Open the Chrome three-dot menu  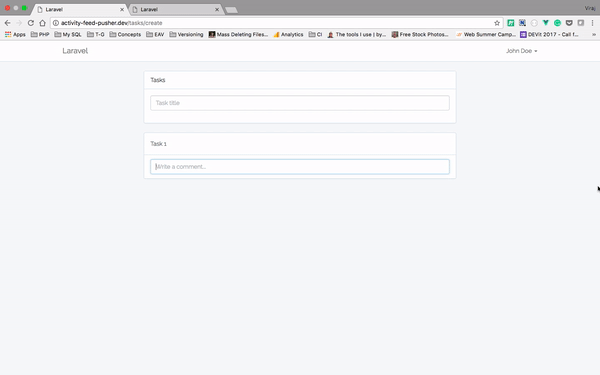pyautogui.click(x=592, y=23)
